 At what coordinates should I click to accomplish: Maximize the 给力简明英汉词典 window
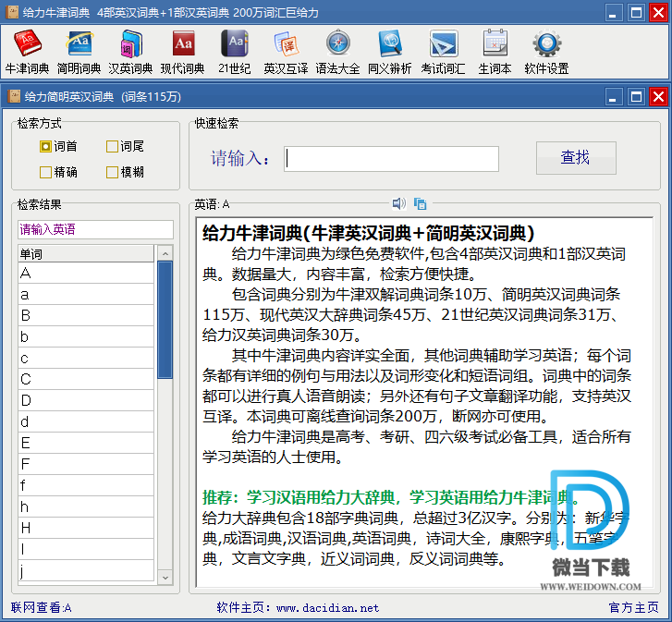pos(636,97)
